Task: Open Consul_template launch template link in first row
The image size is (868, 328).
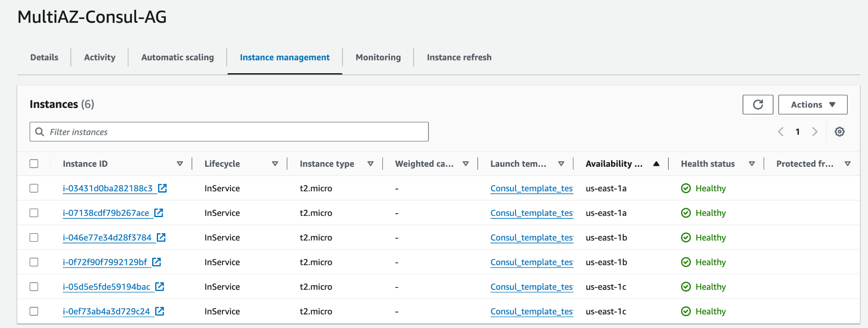Action: click(x=531, y=188)
